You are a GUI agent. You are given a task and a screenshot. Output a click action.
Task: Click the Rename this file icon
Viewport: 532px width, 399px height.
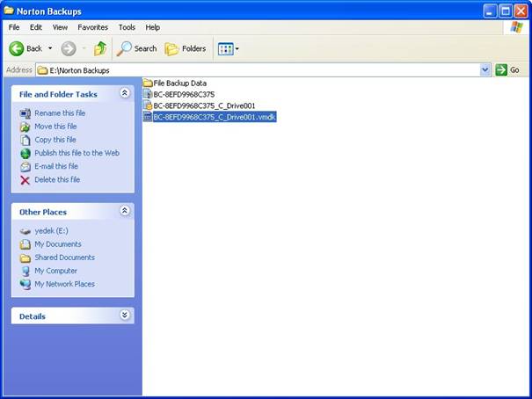click(26, 113)
